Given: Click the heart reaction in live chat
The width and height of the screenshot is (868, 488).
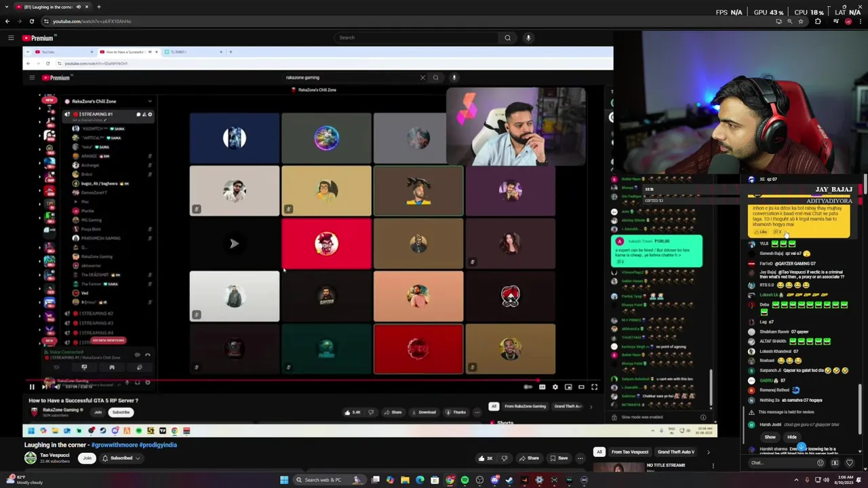Looking at the screenshot, I should (x=849, y=463).
